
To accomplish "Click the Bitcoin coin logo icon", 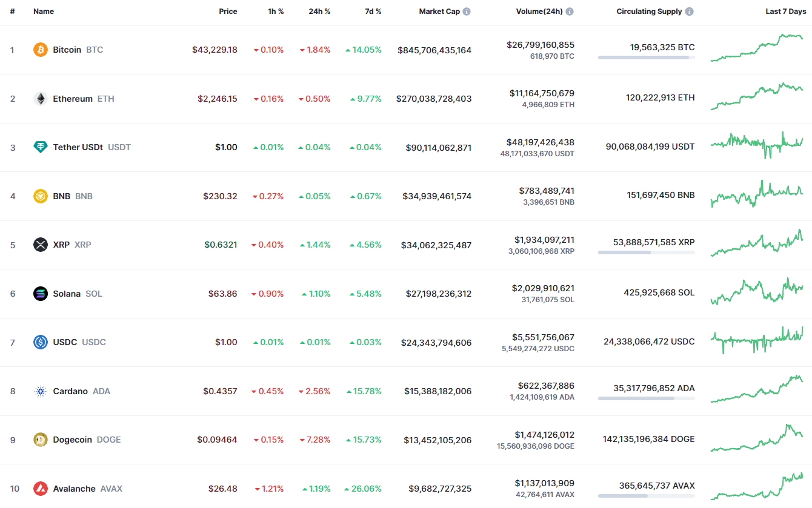I will [41, 50].
